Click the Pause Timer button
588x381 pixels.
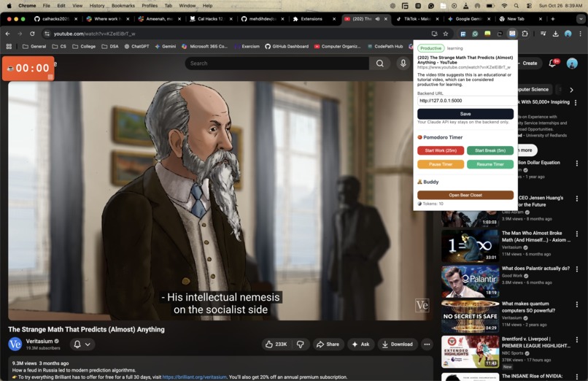click(x=441, y=164)
